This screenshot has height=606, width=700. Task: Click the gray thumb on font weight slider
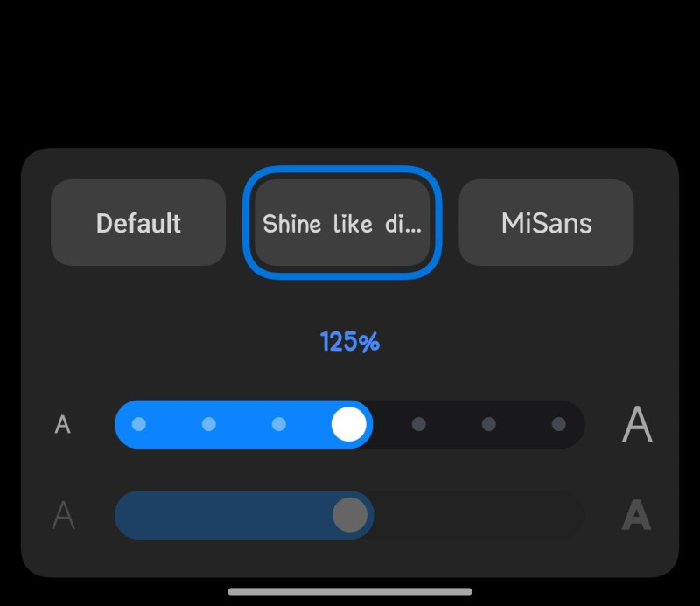click(x=350, y=515)
